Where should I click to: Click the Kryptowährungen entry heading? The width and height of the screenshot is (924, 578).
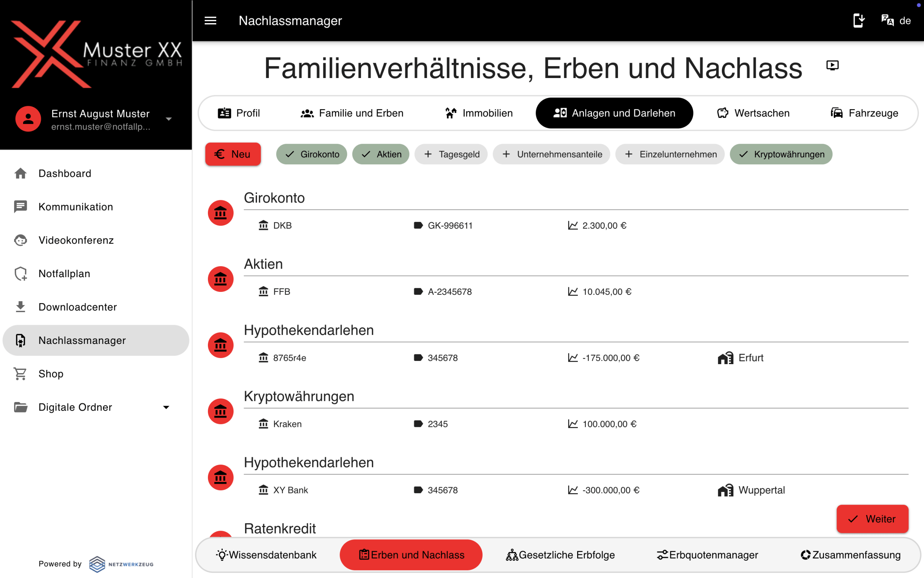(x=299, y=396)
